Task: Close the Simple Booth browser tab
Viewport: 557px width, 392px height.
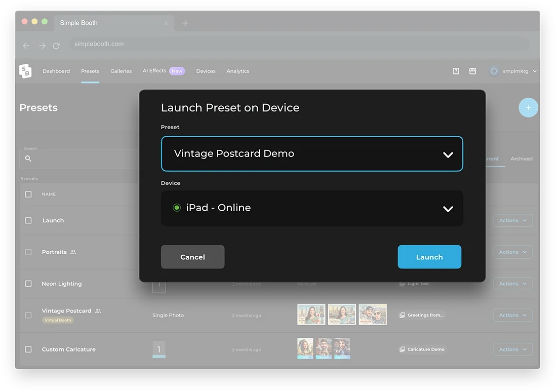Action: click(x=166, y=23)
